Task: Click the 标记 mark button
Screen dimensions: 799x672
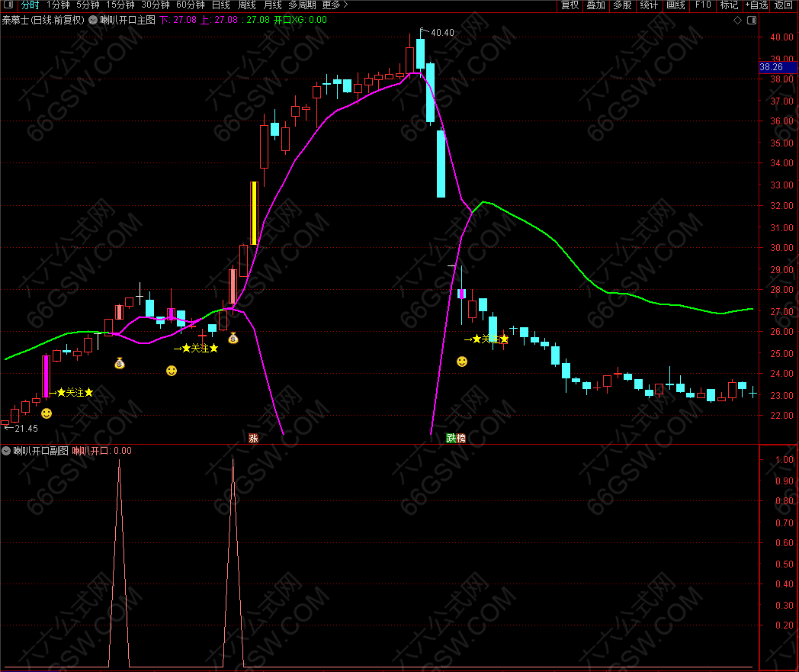Action: tap(729, 5)
